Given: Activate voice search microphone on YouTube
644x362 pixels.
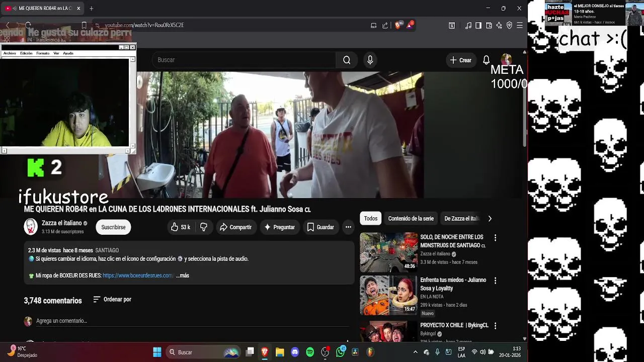Looking at the screenshot, I should coord(370,60).
